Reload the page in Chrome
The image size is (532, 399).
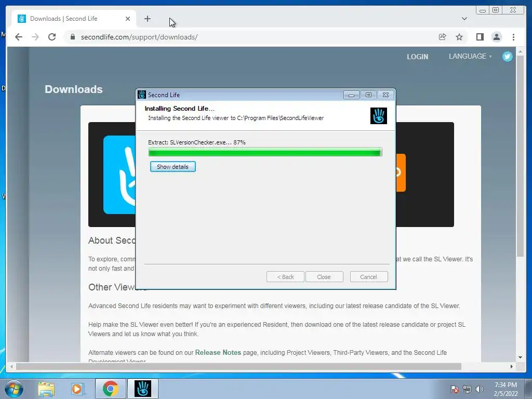tap(52, 37)
